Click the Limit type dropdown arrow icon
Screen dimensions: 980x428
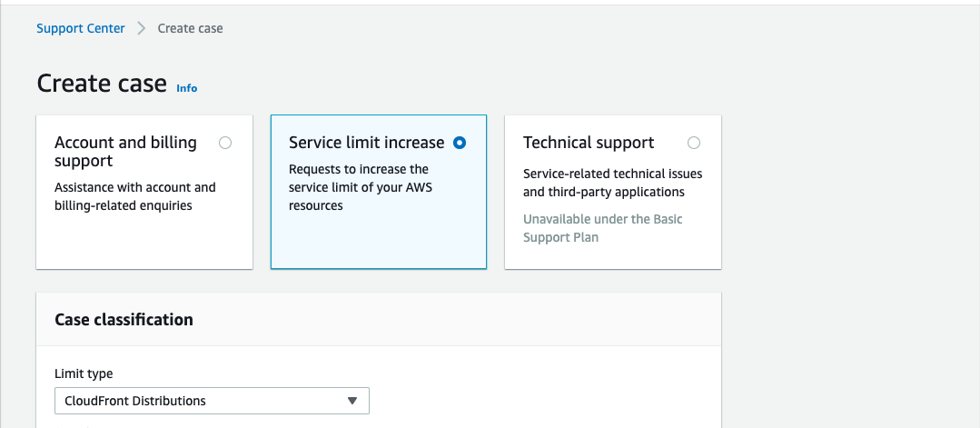point(351,401)
